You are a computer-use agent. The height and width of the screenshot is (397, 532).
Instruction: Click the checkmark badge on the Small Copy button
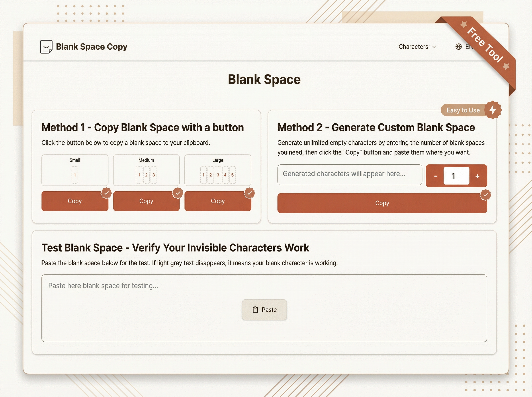pyautogui.click(x=106, y=193)
